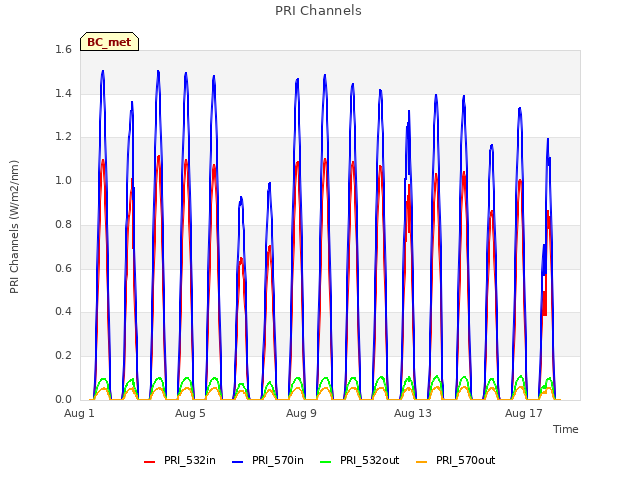Image resolution: width=640 pixels, height=480 pixels.
Task: Click the 0.0 y-axis tick label
Action: (x=63, y=399)
